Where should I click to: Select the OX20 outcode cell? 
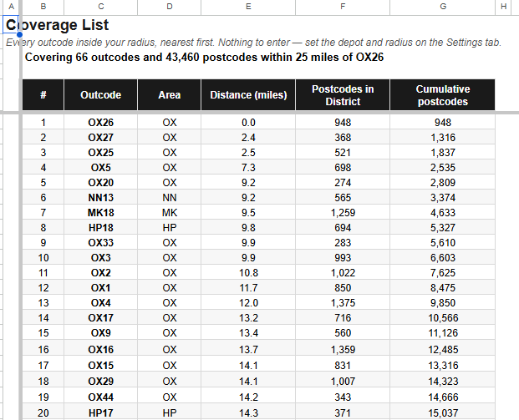(100, 183)
